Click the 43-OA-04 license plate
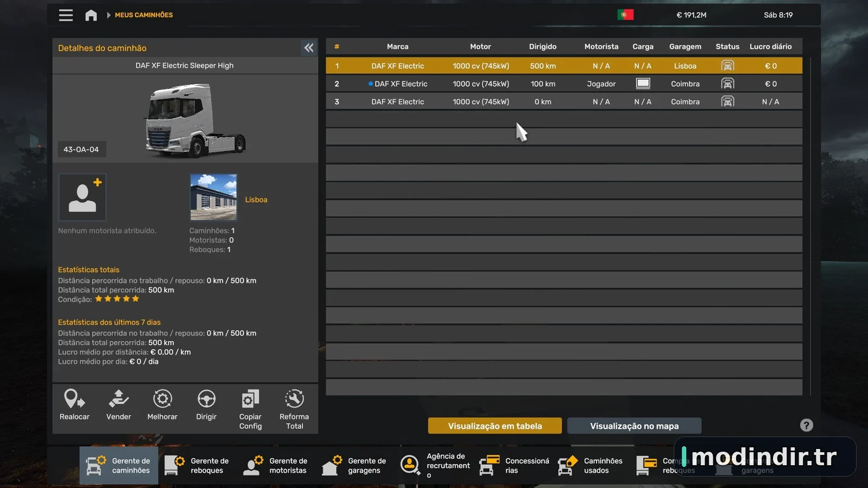The image size is (868, 488). coord(81,150)
